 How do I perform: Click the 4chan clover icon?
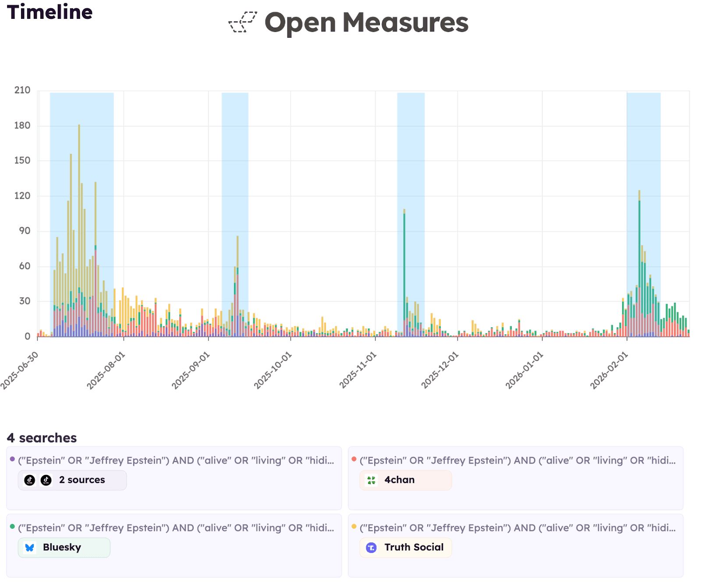tap(372, 480)
